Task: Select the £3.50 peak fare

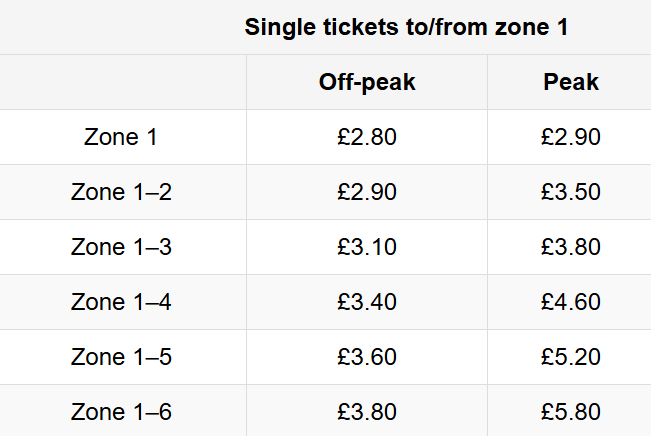Action: pyautogui.click(x=571, y=192)
